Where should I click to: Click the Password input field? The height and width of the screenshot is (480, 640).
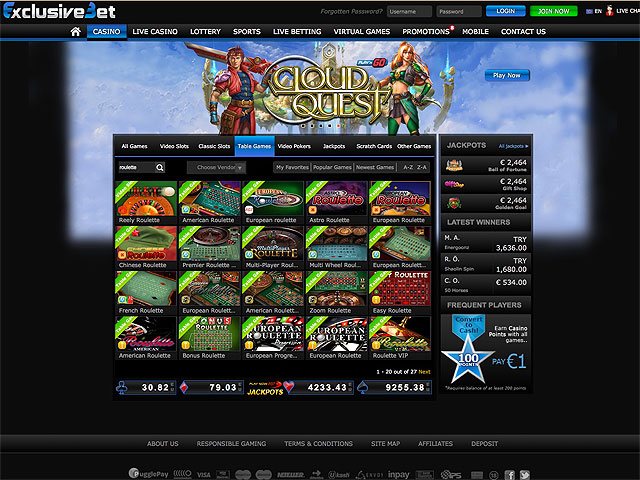click(459, 11)
